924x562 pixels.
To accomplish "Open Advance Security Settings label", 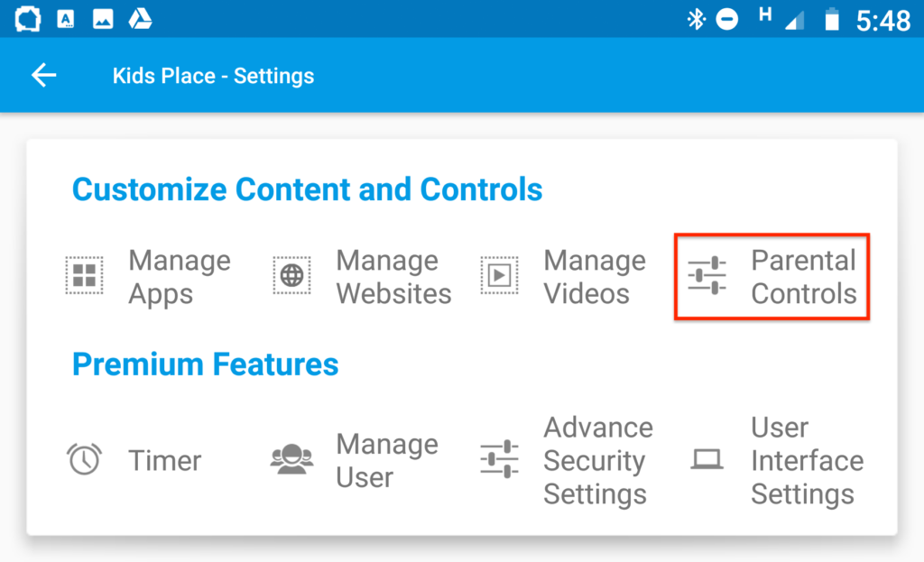I will pyautogui.click(x=598, y=461).
